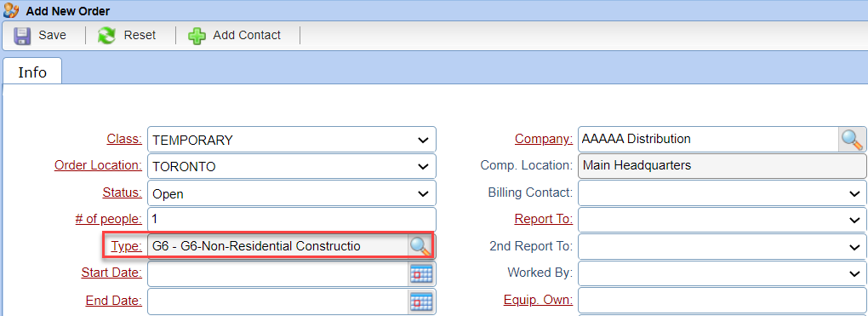Open the Worked By dropdown
This screenshot has width=868, height=316.
click(x=722, y=273)
